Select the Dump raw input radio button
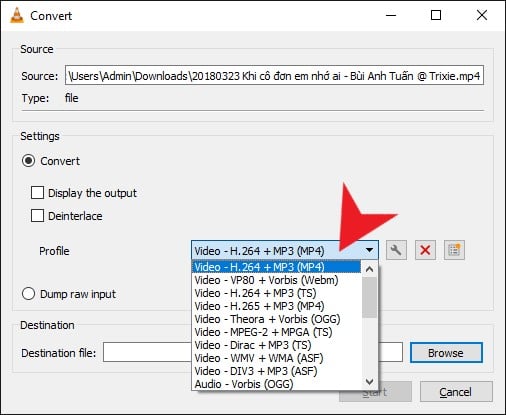The height and width of the screenshot is (415, 506). (28, 294)
